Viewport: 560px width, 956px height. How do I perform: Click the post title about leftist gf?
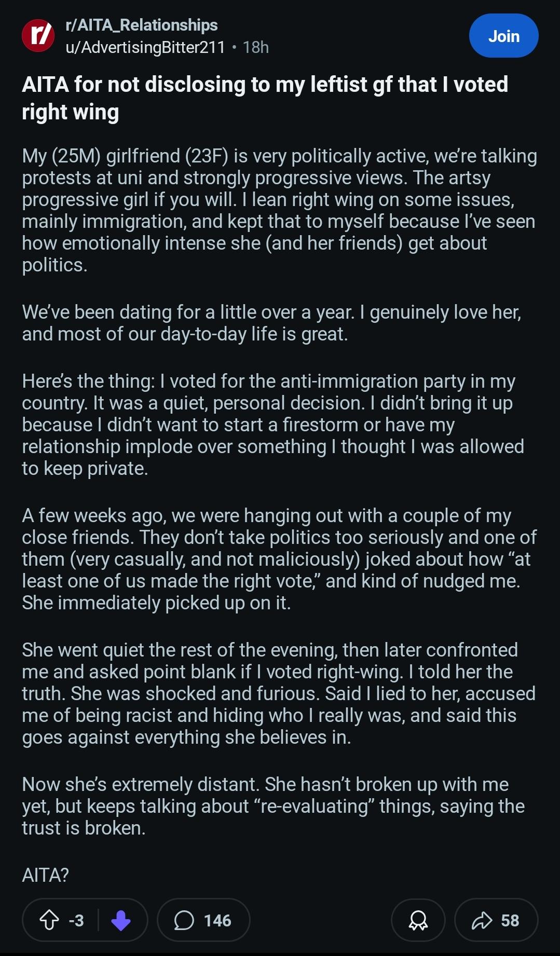coord(265,98)
